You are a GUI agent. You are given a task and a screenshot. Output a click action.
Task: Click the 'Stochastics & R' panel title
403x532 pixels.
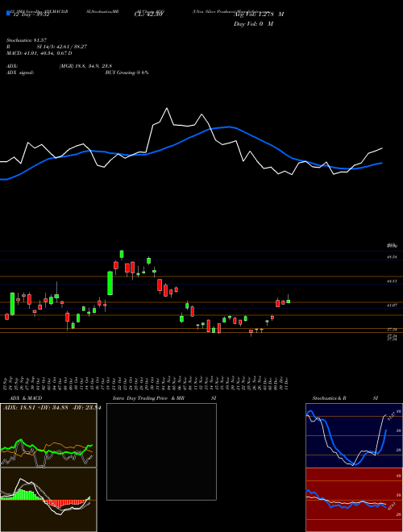pyautogui.click(x=330, y=398)
